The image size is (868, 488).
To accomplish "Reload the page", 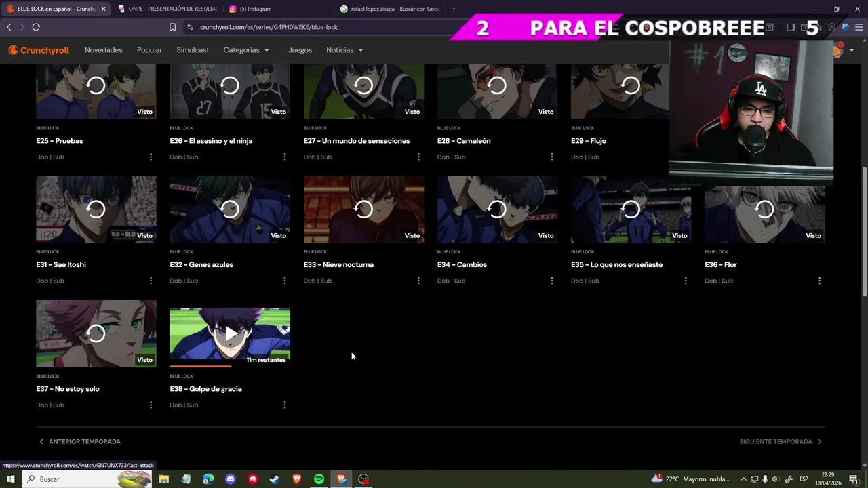I will pos(36,27).
